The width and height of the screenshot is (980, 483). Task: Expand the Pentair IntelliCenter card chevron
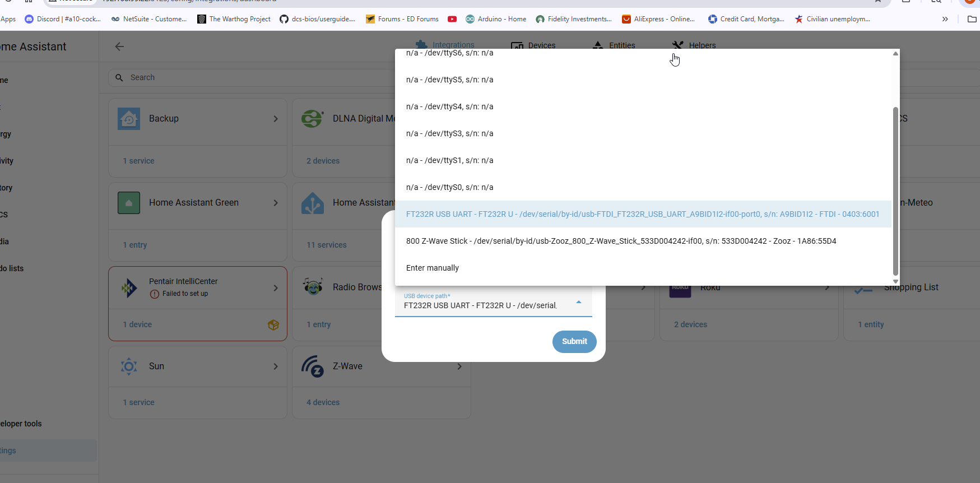coord(276,288)
